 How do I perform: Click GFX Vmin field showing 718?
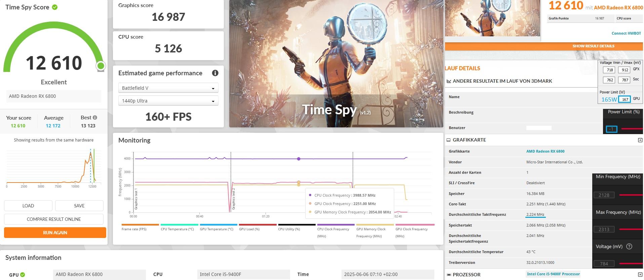click(x=609, y=70)
